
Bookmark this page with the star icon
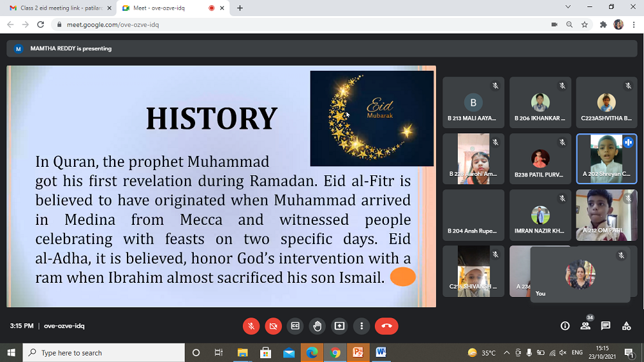click(x=585, y=24)
